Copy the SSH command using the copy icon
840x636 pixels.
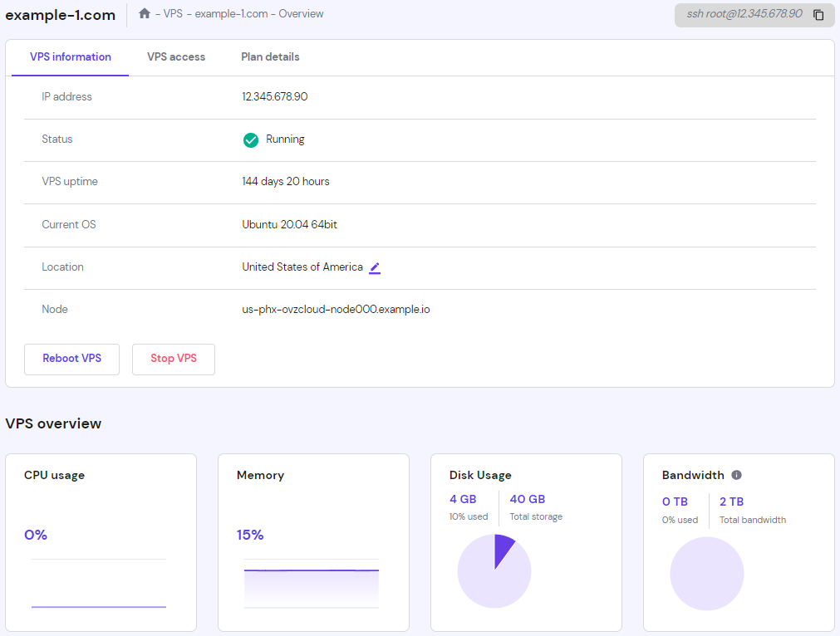pyautogui.click(x=818, y=15)
